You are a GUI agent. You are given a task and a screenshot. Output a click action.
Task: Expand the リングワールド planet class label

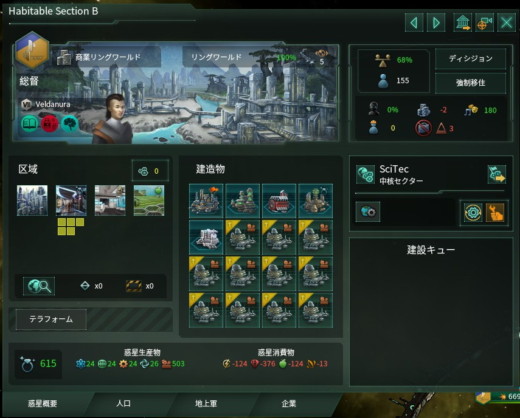(217, 57)
